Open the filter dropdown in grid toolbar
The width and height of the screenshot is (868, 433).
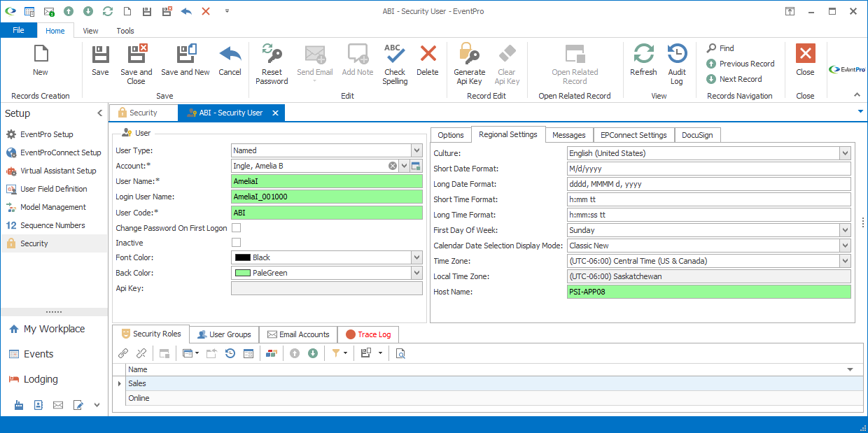click(346, 353)
